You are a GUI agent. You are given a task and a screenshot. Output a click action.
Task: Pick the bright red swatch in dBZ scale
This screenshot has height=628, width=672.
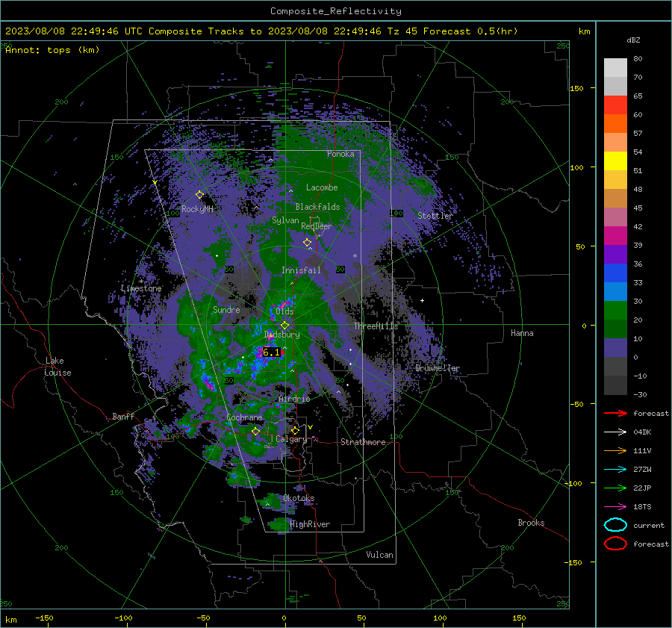(615, 105)
